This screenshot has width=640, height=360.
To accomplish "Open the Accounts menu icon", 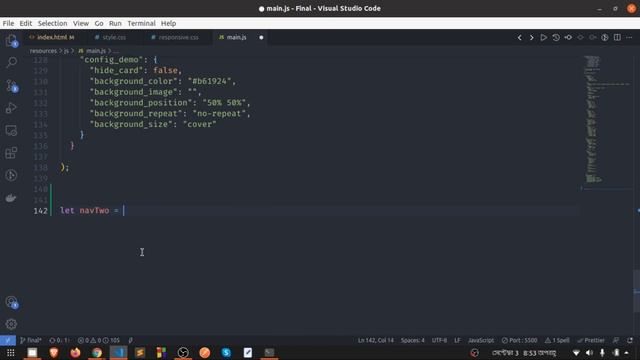I will pyautogui.click(x=11, y=302).
